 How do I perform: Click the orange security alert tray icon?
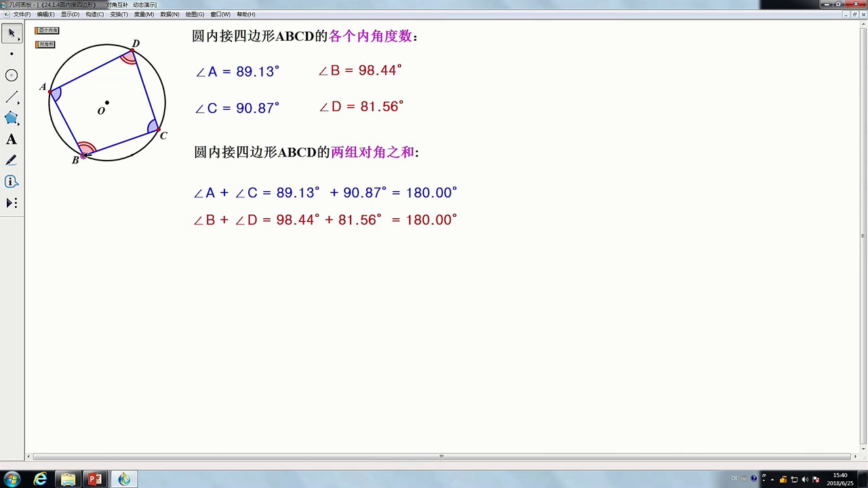783,479
